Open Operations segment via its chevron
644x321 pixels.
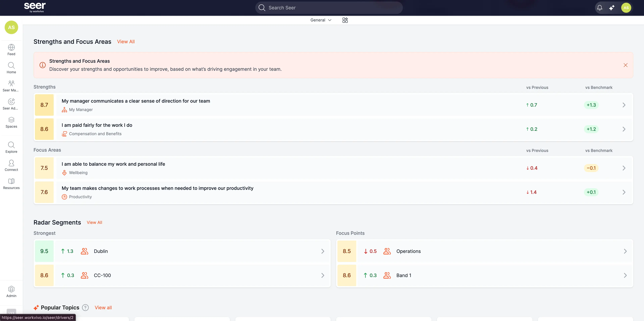625,251
